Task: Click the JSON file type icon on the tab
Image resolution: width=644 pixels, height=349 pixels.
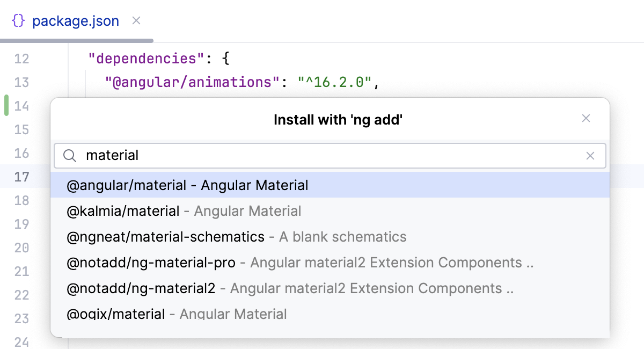Action: 18,20
